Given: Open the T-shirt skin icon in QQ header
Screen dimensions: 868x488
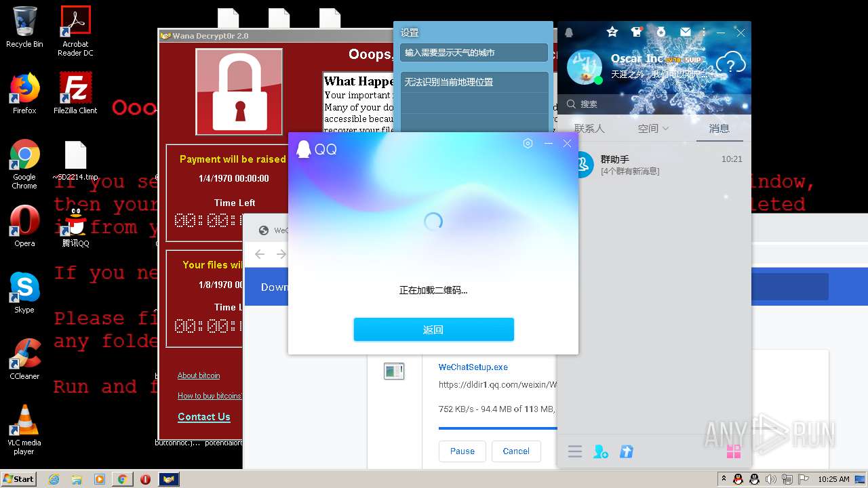Looking at the screenshot, I should 636,32.
